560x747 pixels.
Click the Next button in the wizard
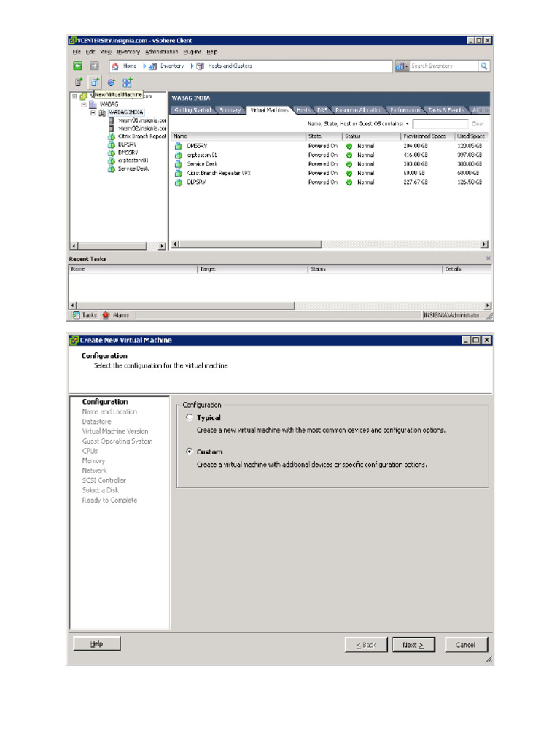[x=414, y=645]
